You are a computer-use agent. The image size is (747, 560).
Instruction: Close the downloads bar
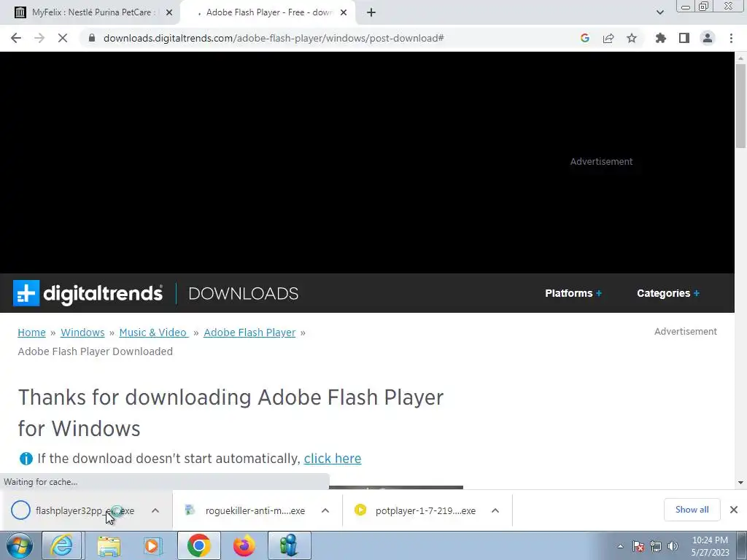click(734, 510)
